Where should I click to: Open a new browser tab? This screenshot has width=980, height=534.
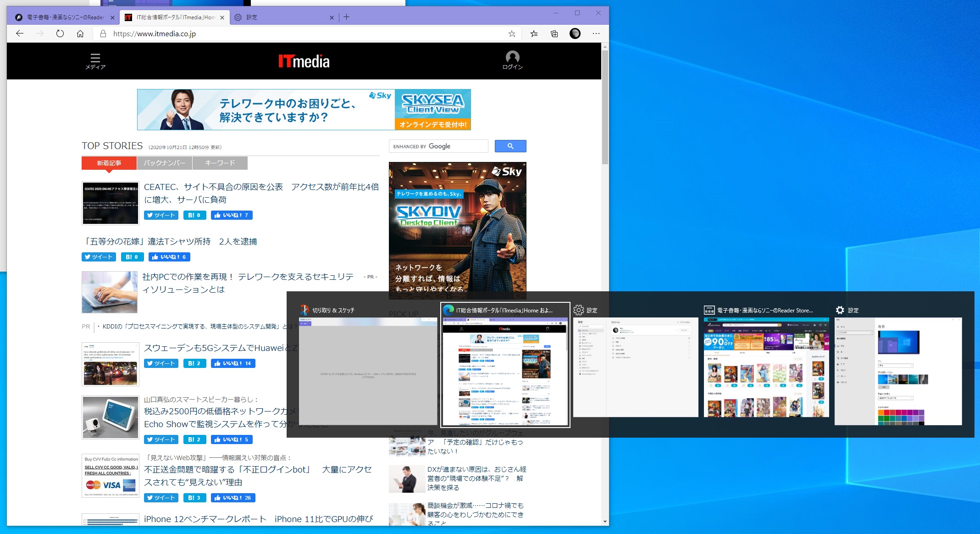pyautogui.click(x=346, y=17)
